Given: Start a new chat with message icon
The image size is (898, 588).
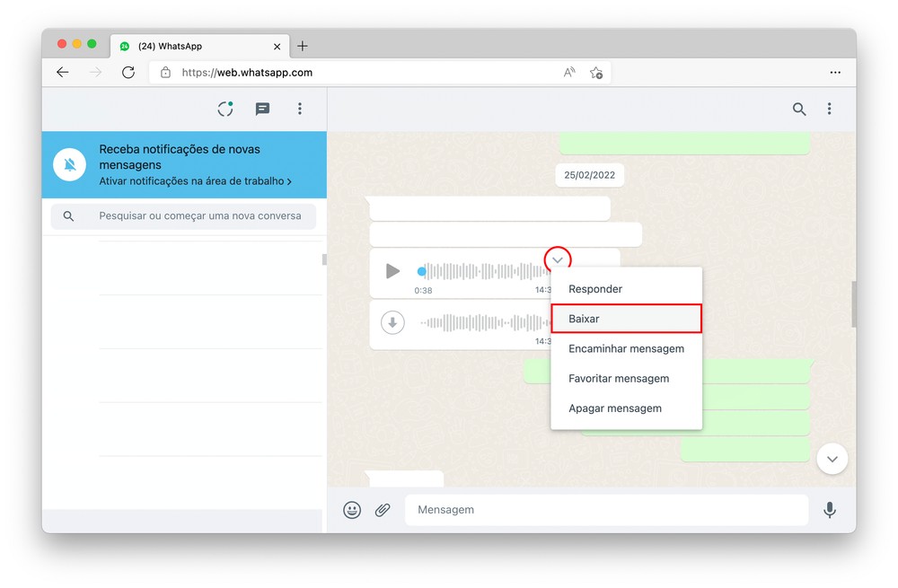Looking at the screenshot, I should coord(262,109).
